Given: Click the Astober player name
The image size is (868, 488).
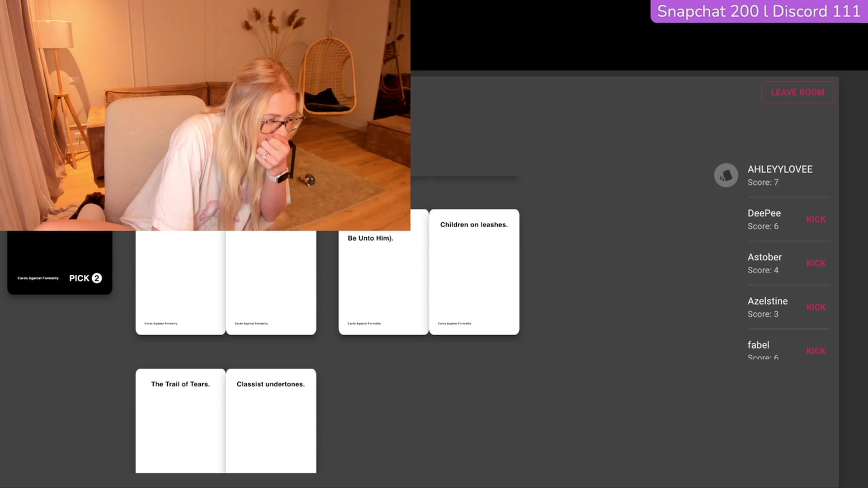Looking at the screenshot, I should coord(764,257).
